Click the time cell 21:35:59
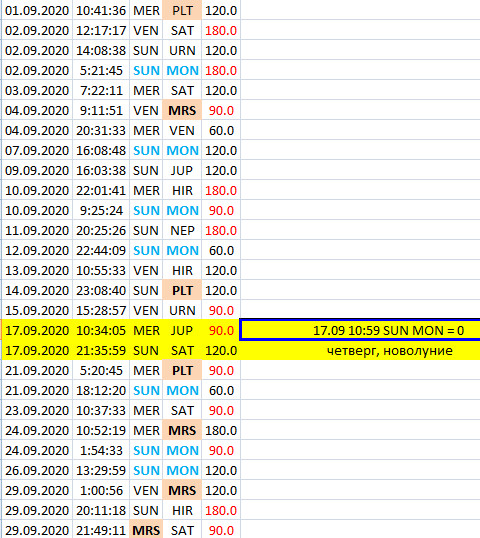 tap(101, 350)
